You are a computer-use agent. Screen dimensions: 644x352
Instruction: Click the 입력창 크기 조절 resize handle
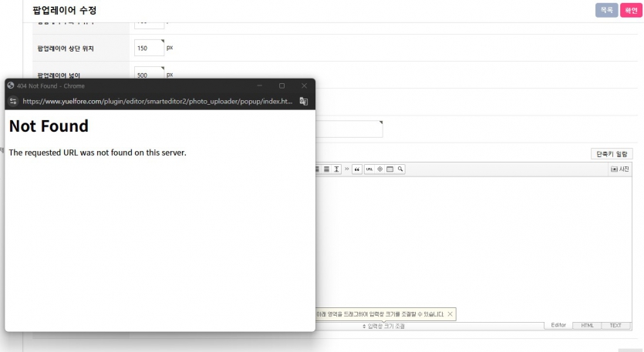point(384,327)
